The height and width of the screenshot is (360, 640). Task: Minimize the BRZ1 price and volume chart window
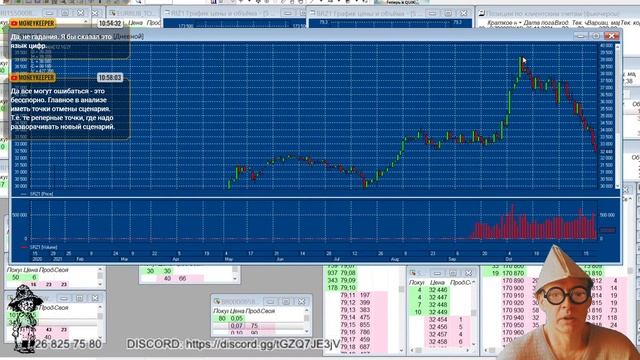tap(433, 13)
